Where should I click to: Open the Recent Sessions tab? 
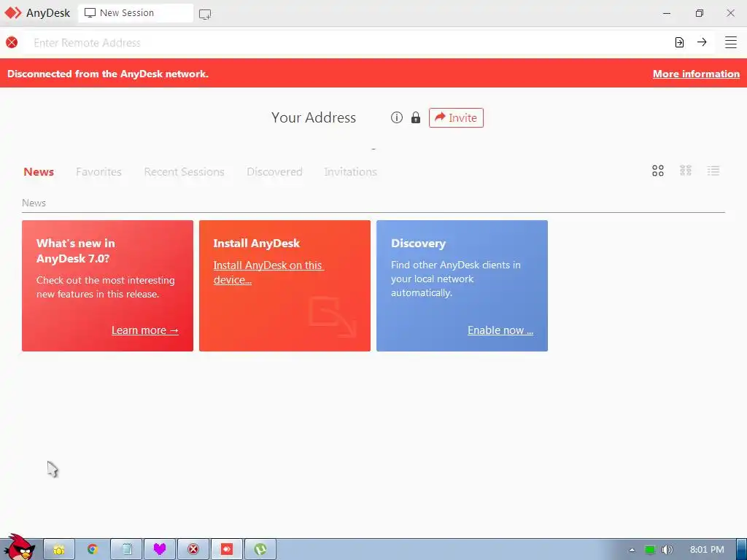[184, 171]
